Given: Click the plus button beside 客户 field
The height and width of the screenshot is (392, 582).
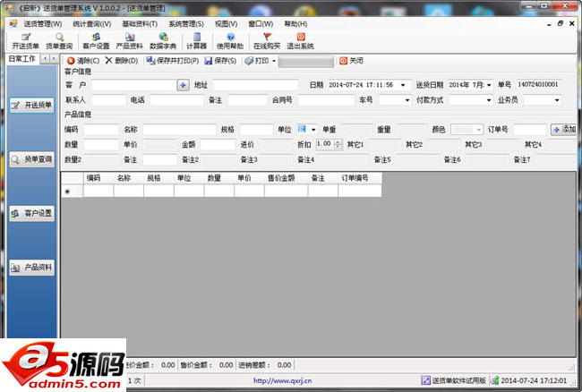Looking at the screenshot, I should (183, 85).
